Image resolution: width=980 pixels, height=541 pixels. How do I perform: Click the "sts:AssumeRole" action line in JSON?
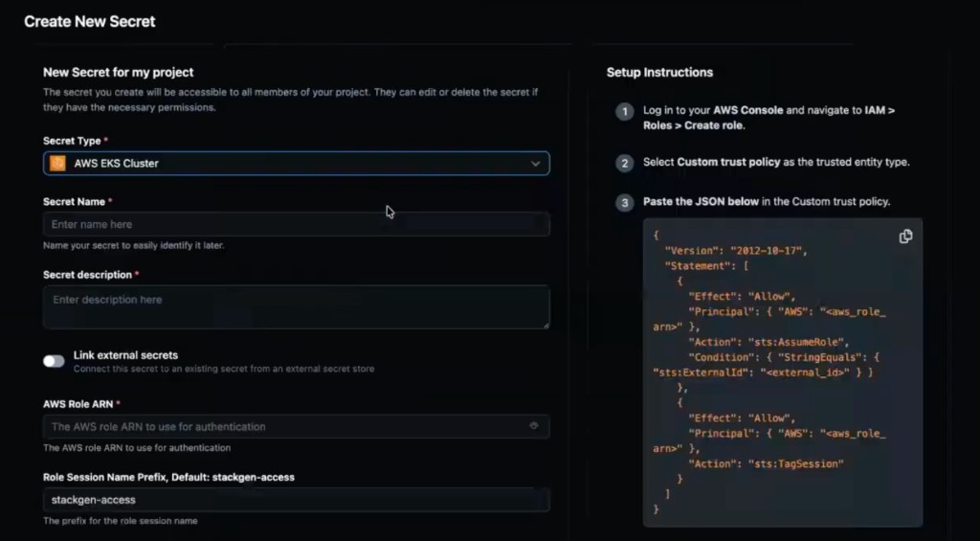click(x=768, y=342)
